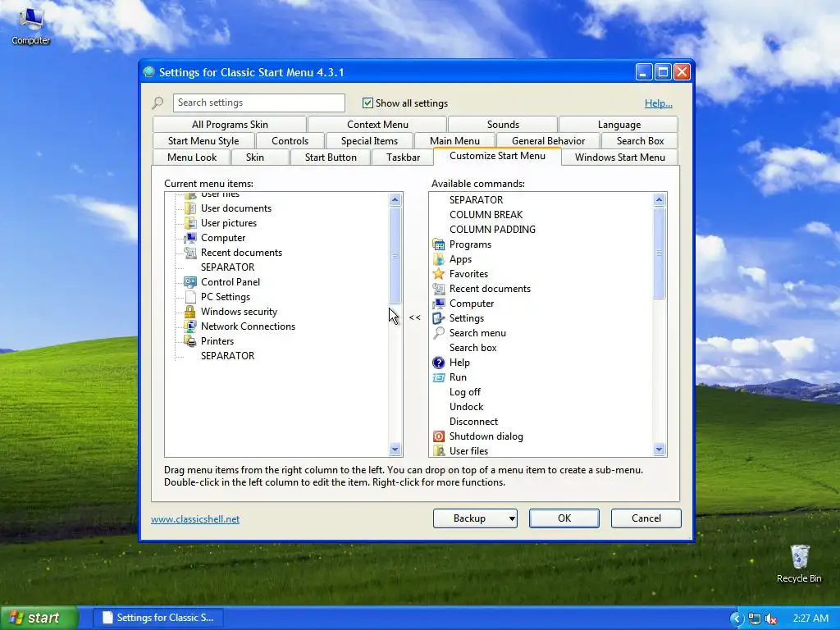Click User files icon in Available commands
This screenshot has width=840, height=630.
(439, 450)
